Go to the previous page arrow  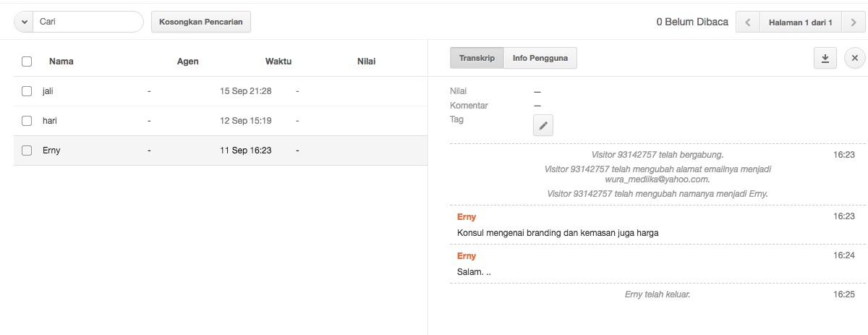point(748,22)
